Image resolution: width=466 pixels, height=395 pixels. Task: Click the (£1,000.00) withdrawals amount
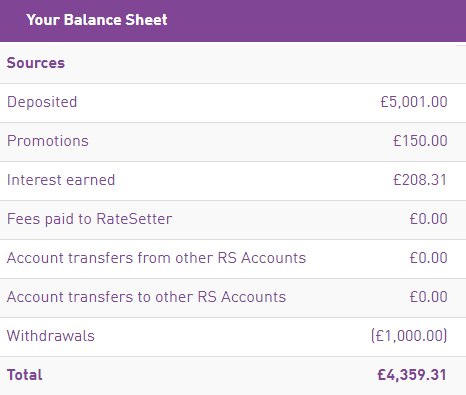point(409,336)
